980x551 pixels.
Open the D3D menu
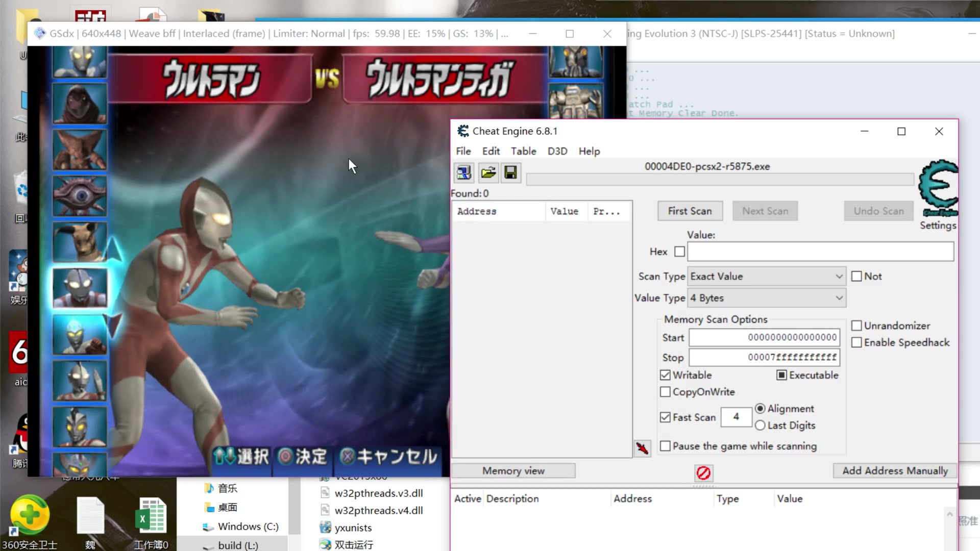[x=557, y=151]
